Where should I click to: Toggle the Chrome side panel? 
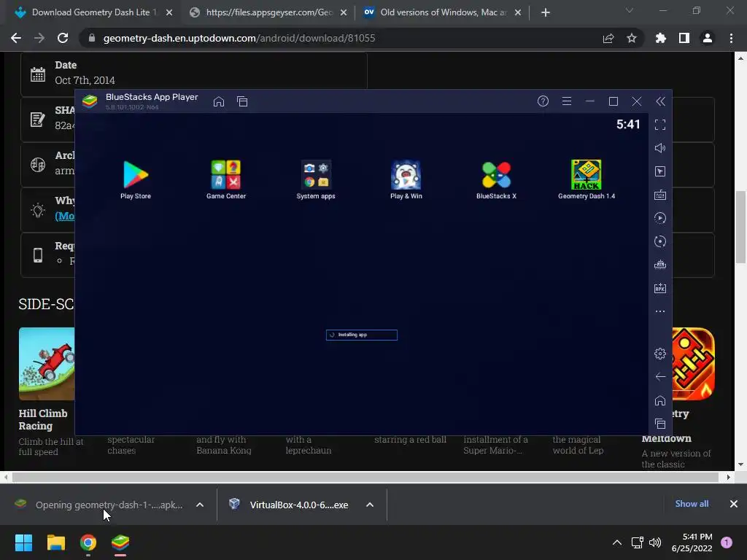click(684, 38)
